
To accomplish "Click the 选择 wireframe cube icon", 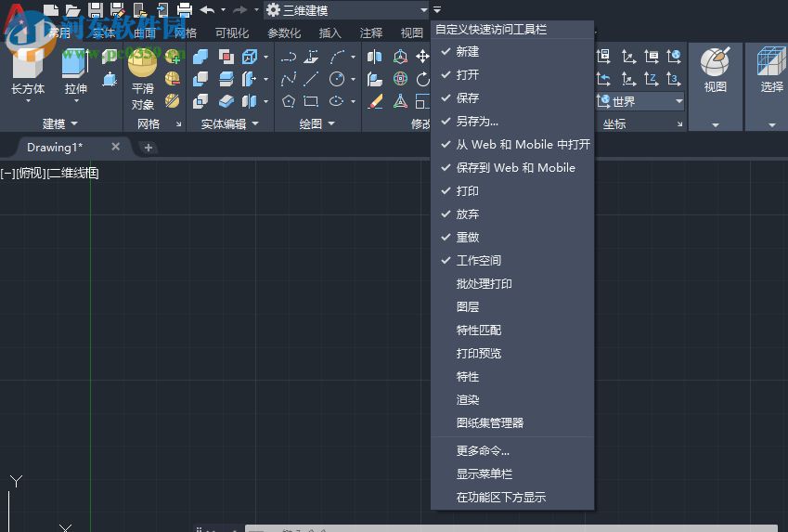I will point(771,61).
